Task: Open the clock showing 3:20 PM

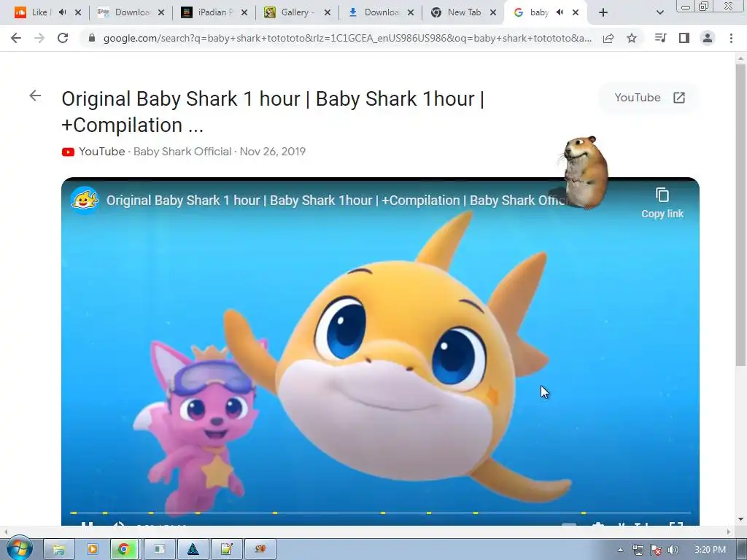Action: click(x=711, y=550)
